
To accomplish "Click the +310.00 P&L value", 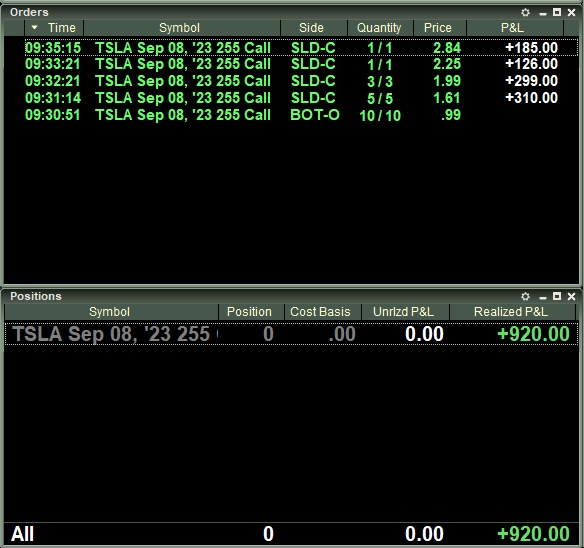I will point(531,98).
